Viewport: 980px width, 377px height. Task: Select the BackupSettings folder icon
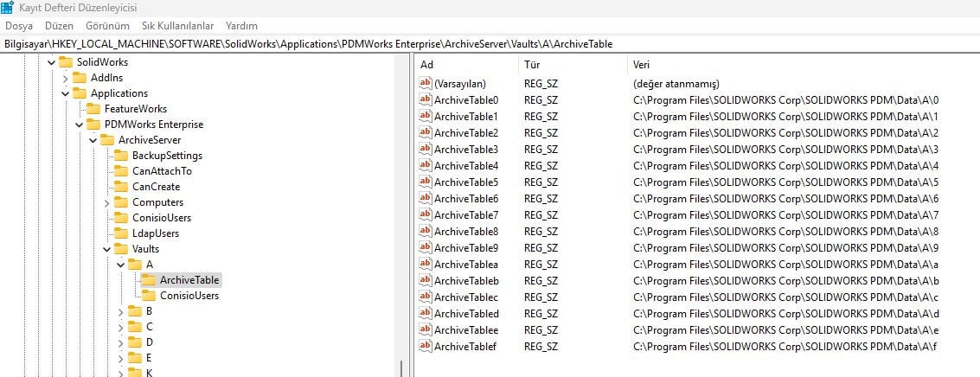pos(120,156)
